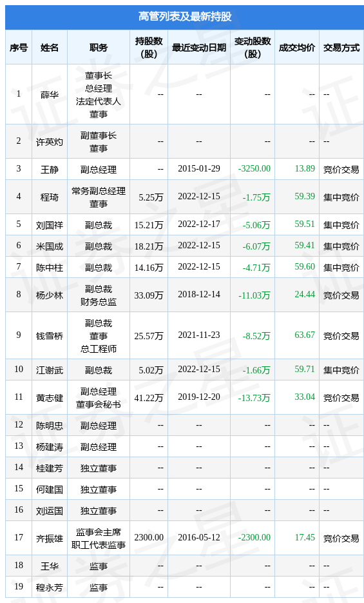Click the average price 59.51

pyautogui.click(x=305, y=224)
